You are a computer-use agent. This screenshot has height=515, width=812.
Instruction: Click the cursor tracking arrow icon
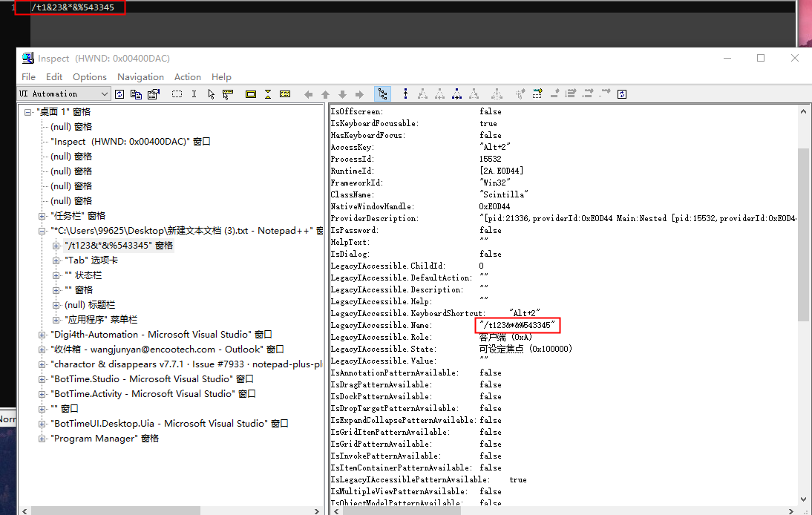click(212, 94)
